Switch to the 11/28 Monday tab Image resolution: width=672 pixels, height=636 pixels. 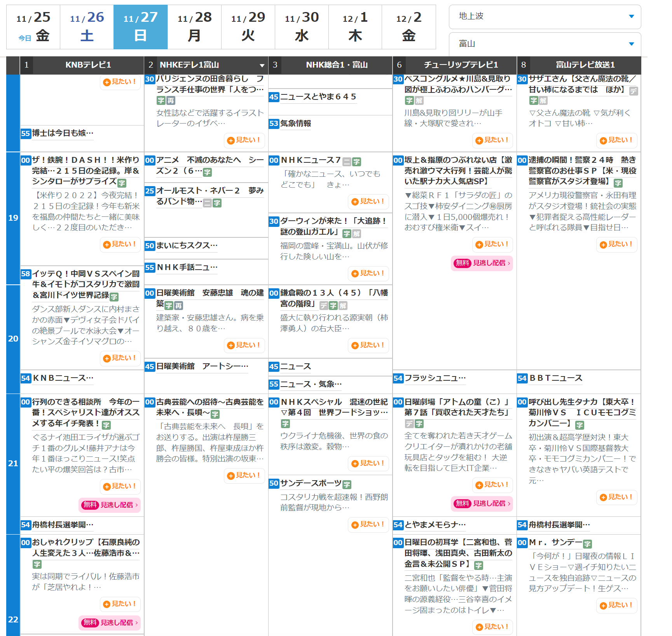[x=194, y=27]
